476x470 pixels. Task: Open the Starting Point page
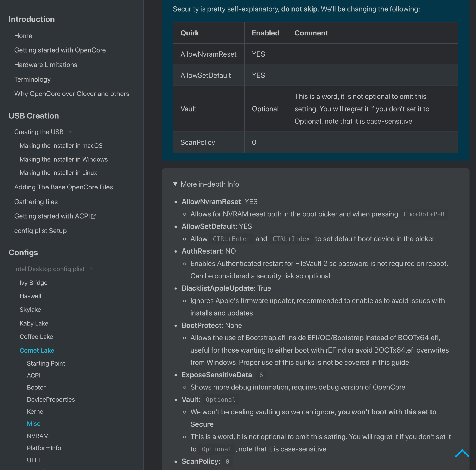(46, 363)
